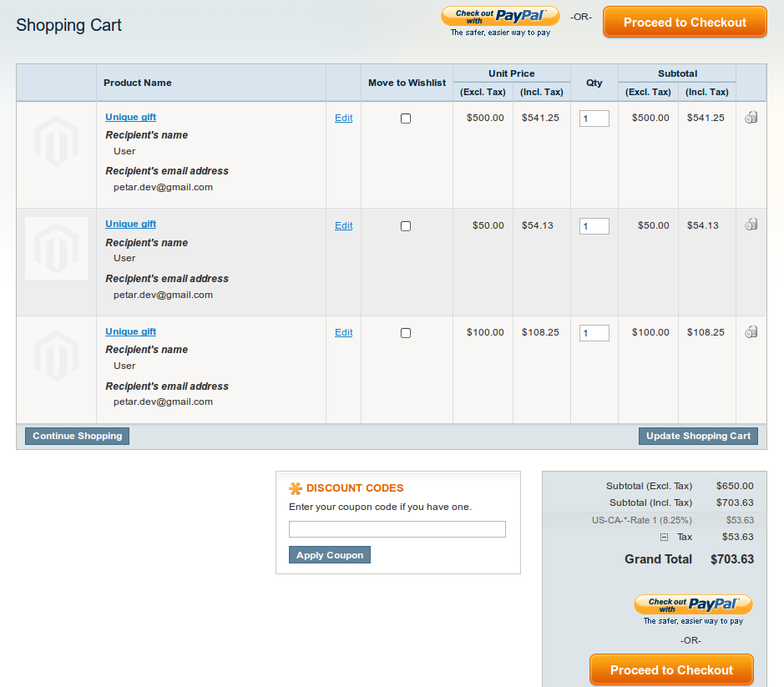
Task: Click Continue Shopping button
Action: coord(77,436)
